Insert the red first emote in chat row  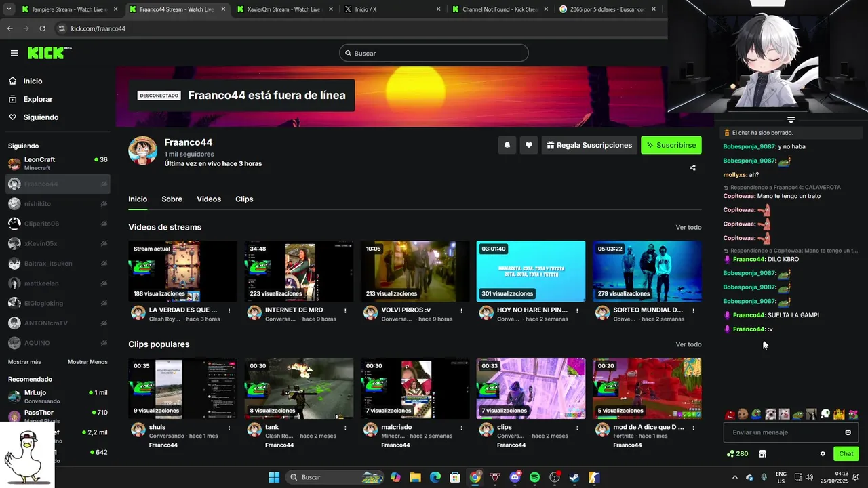tap(730, 414)
